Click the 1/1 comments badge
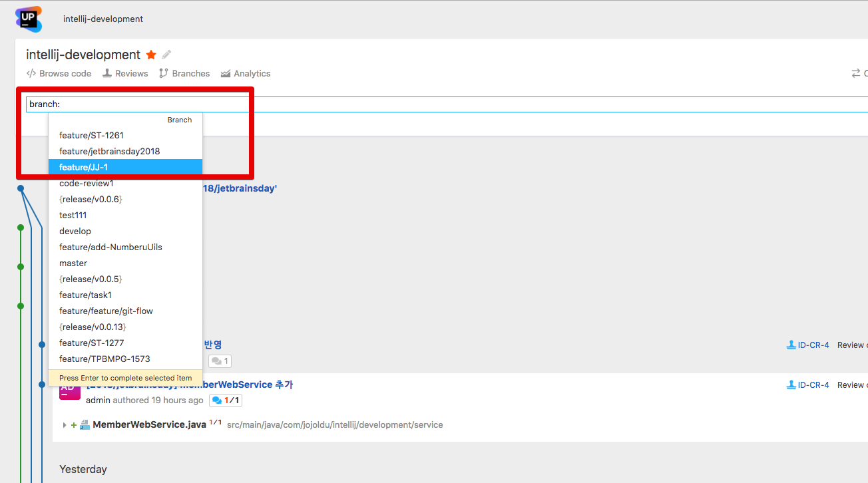 coord(226,401)
